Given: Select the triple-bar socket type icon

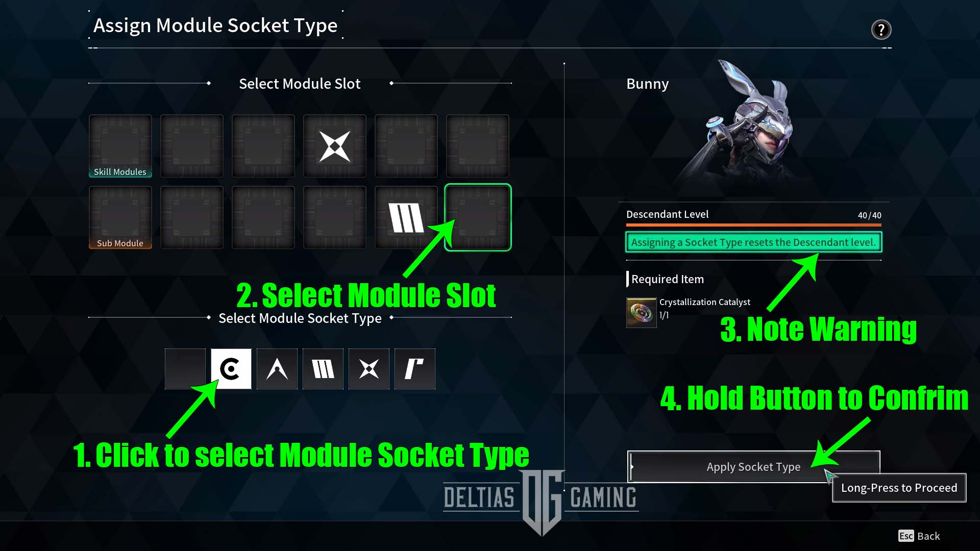Looking at the screenshot, I should tap(323, 369).
